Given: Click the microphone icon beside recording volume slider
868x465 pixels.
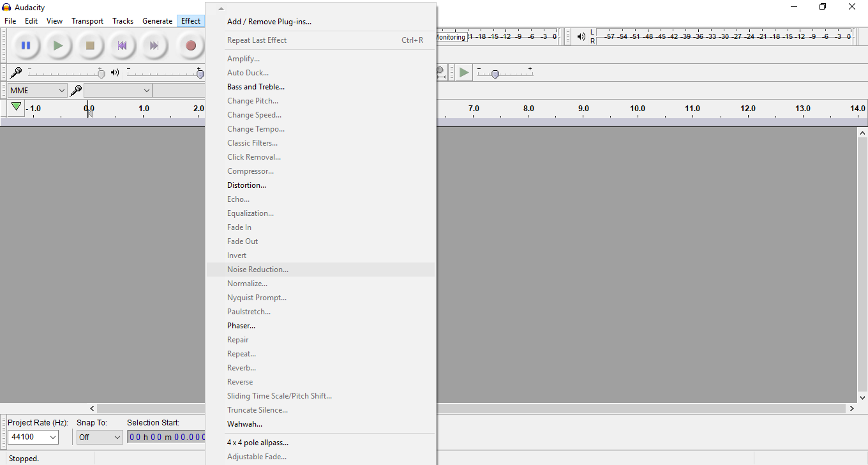Looking at the screenshot, I should point(17,72).
